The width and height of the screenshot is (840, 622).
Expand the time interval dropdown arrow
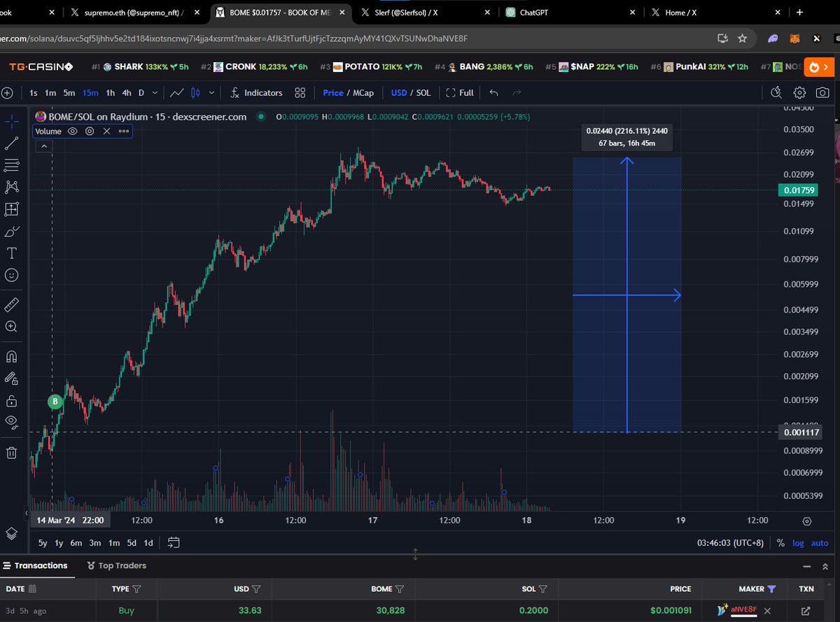pyautogui.click(x=155, y=92)
